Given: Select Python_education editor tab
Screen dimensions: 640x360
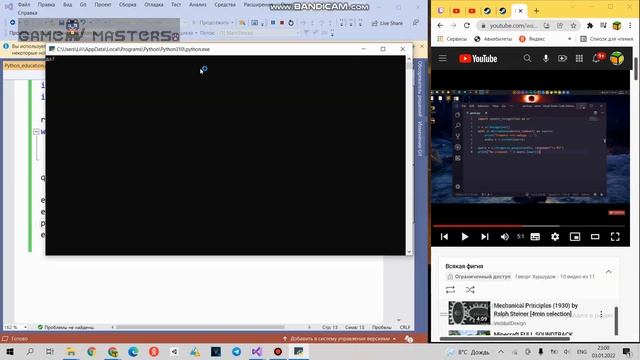Looking at the screenshot, I should coord(24,66).
